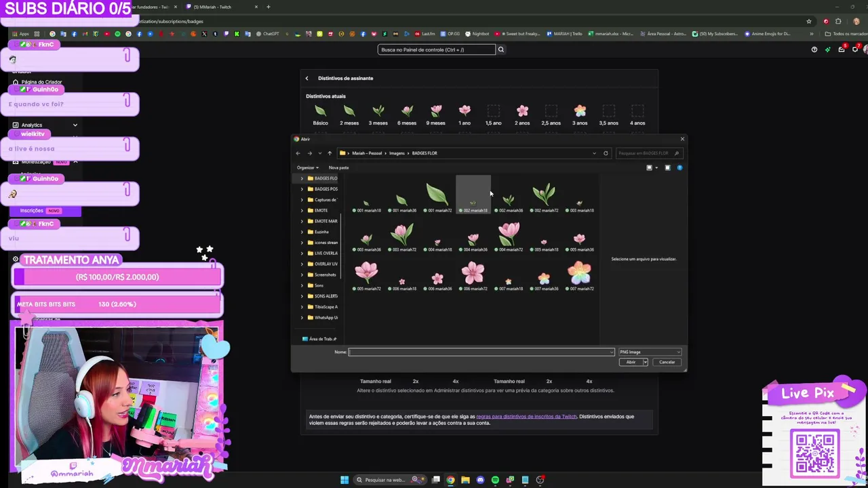Toggle the preview pane icon
Image resolution: width=868 pixels, height=488 pixels.
pos(667,167)
